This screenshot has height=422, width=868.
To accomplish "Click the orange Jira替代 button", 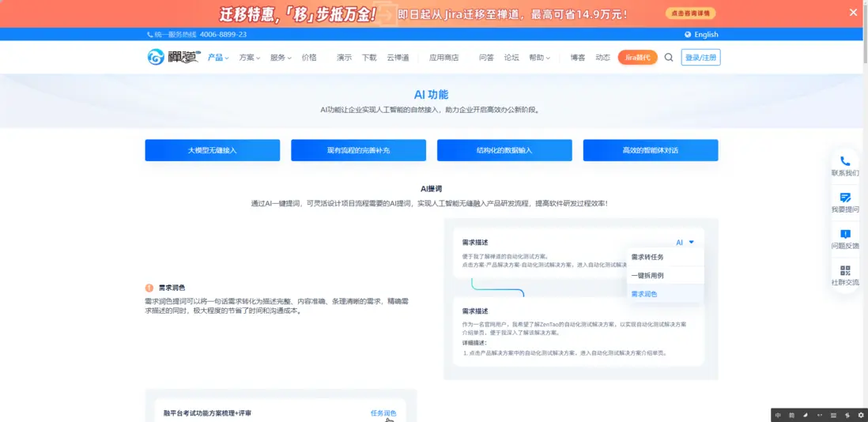I will (x=638, y=57).
